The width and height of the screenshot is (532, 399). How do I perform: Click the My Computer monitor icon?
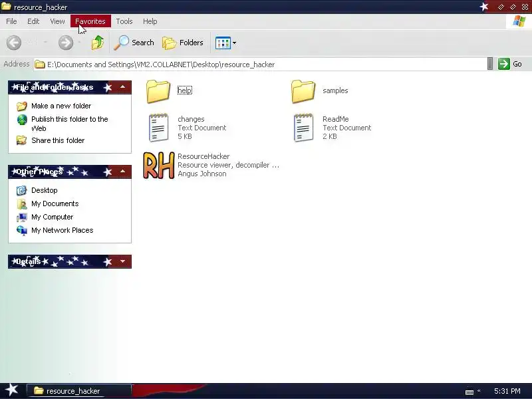pyautogui.click(x=22, y=217)
